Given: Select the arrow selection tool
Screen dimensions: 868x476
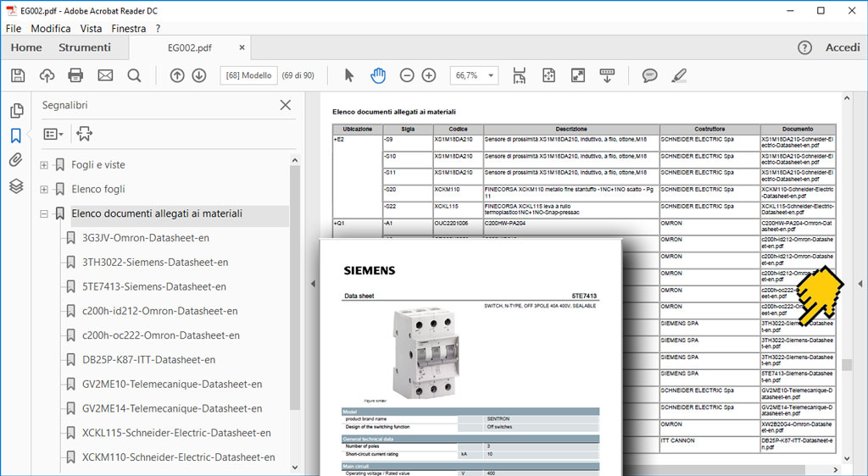Looking at the screenshot, I should (x=348, y=75).
